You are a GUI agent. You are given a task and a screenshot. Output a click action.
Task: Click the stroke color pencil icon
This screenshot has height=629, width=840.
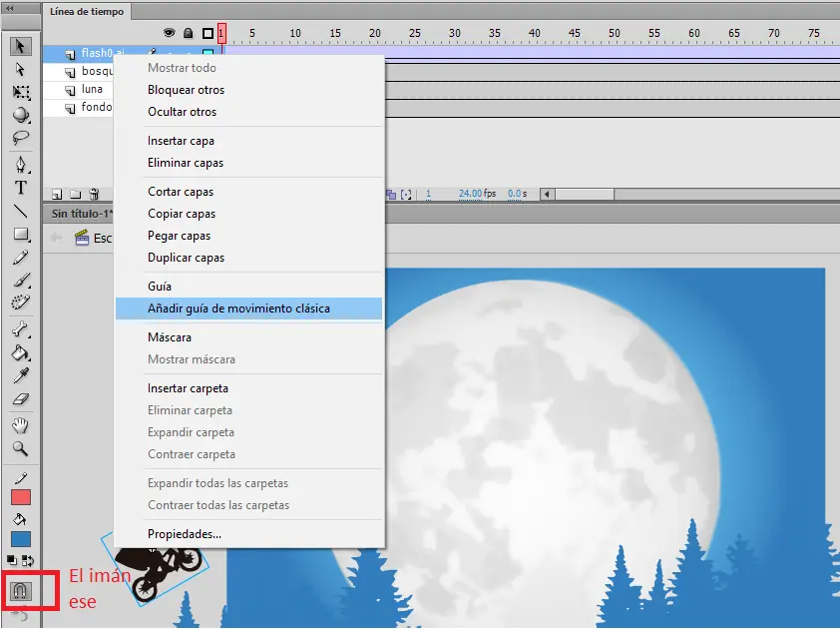coord(20,477)
